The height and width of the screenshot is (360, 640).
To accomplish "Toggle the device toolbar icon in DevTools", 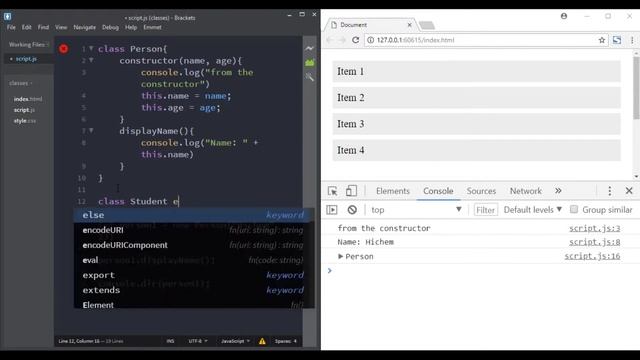I will click(x=351, y=191).
